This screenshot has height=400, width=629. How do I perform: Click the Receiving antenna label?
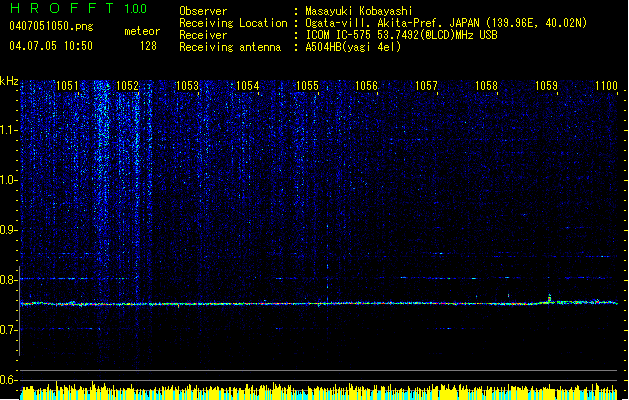[230, 47]
